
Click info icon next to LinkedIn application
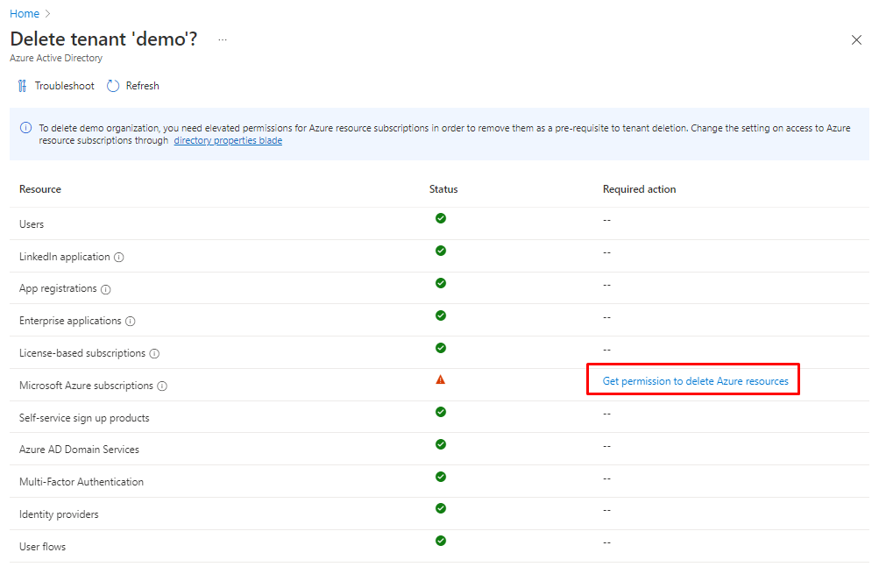[x=119, y=258]
